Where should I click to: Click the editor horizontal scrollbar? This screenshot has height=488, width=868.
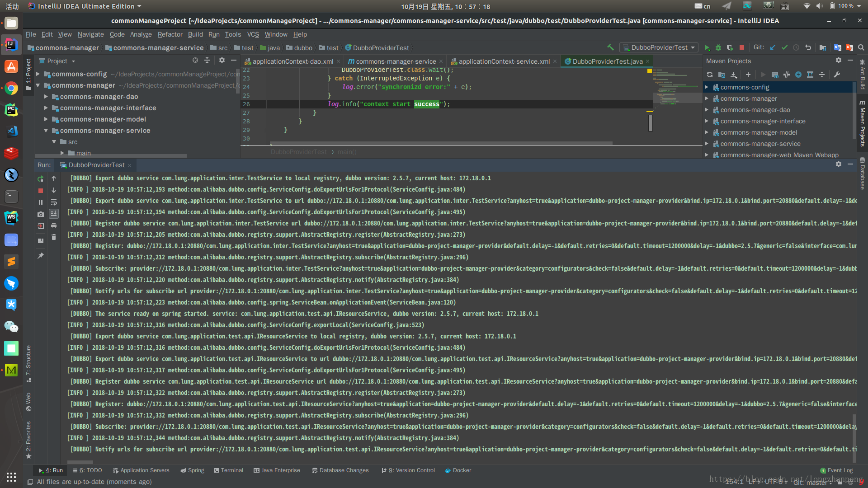(x=441, y=143)
